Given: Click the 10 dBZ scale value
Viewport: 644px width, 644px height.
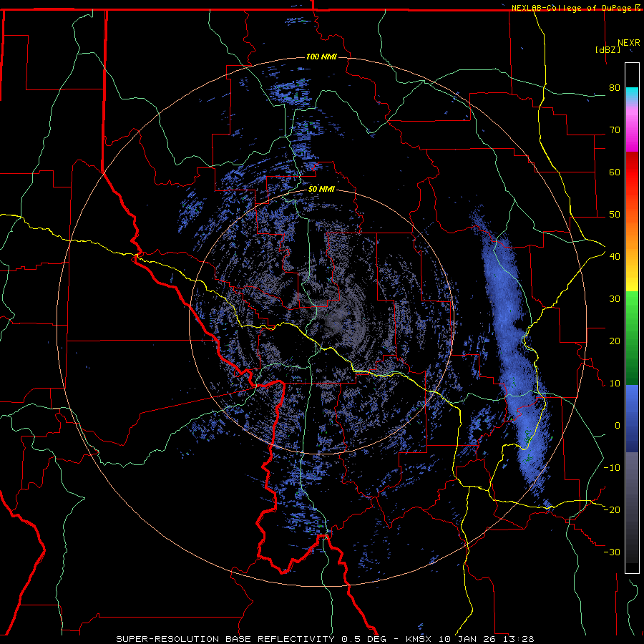Looking at the screenshot, I should [x=615, y=384].
